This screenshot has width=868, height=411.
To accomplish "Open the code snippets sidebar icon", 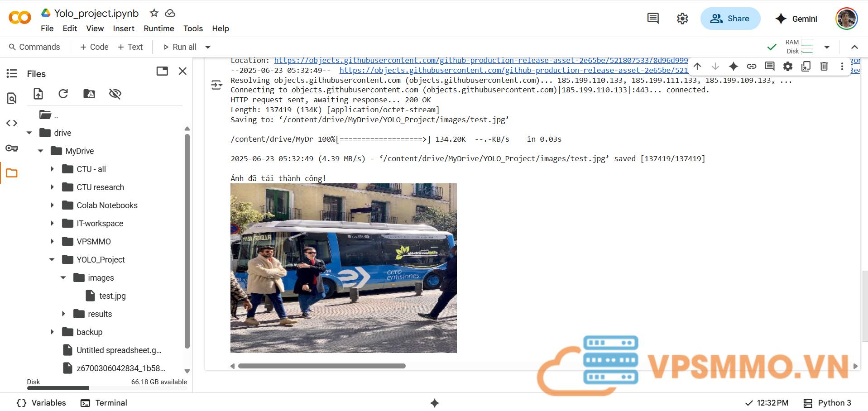I will pos(12,123).
